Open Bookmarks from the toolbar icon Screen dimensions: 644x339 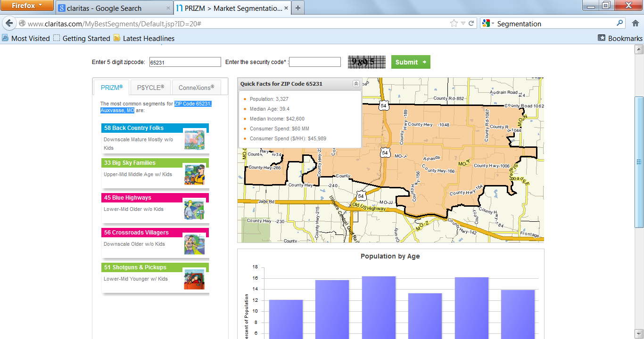pos(602,38)
